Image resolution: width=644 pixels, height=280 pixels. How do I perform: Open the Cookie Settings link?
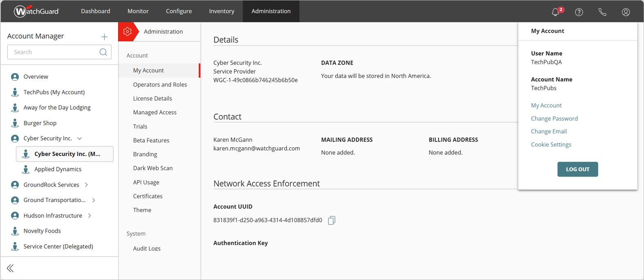point(551,144)
